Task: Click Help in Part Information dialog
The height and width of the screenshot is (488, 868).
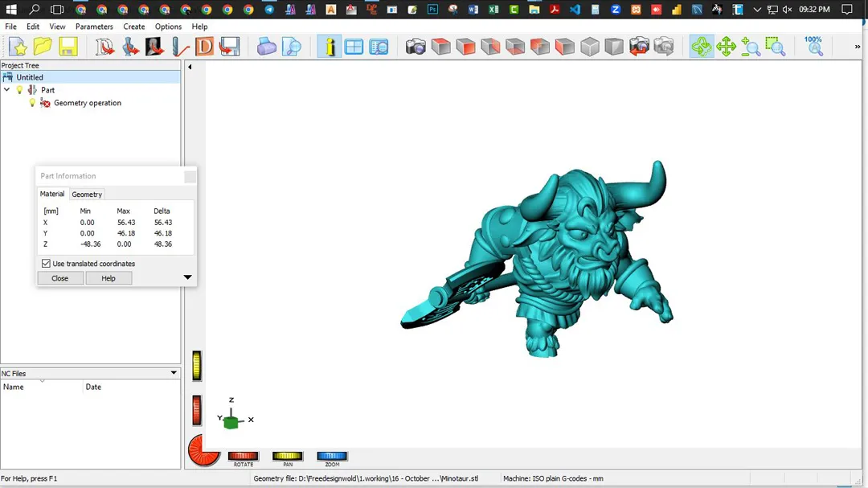Action: click(x=108, y=278)
